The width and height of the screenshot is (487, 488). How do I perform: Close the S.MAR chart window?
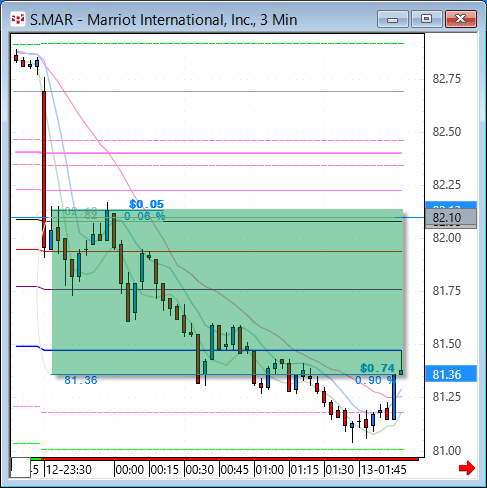pos(461,19)
